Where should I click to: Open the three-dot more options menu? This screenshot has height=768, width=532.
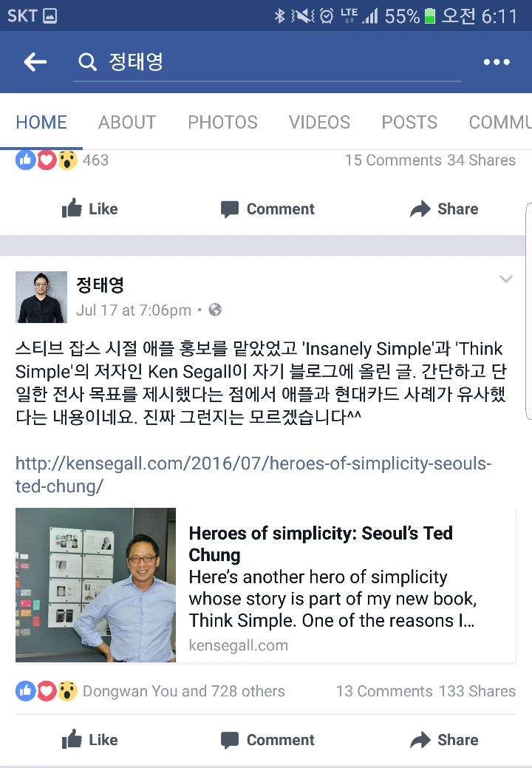pyautogui.click(x=497, y=62)
